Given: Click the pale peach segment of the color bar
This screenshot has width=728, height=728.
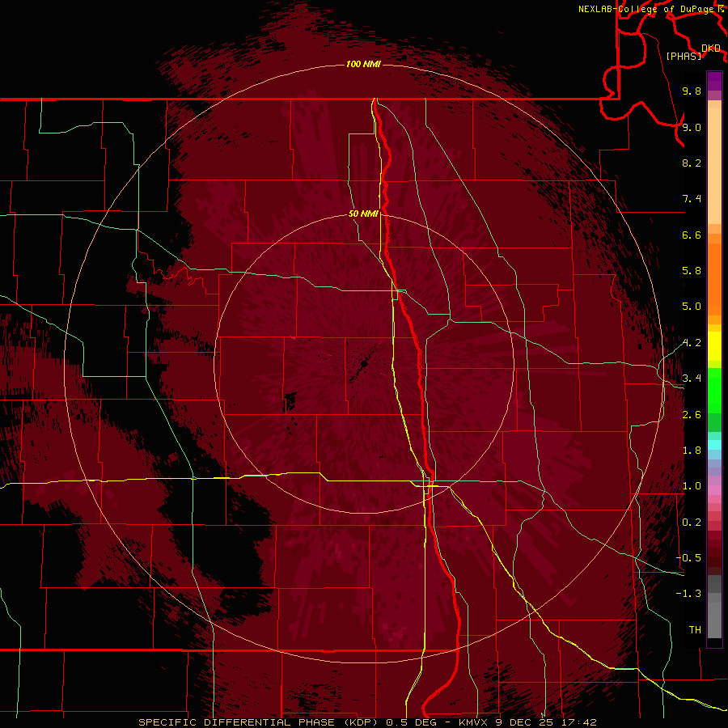Looking at the screenshot, I should [x=714, y=167].
